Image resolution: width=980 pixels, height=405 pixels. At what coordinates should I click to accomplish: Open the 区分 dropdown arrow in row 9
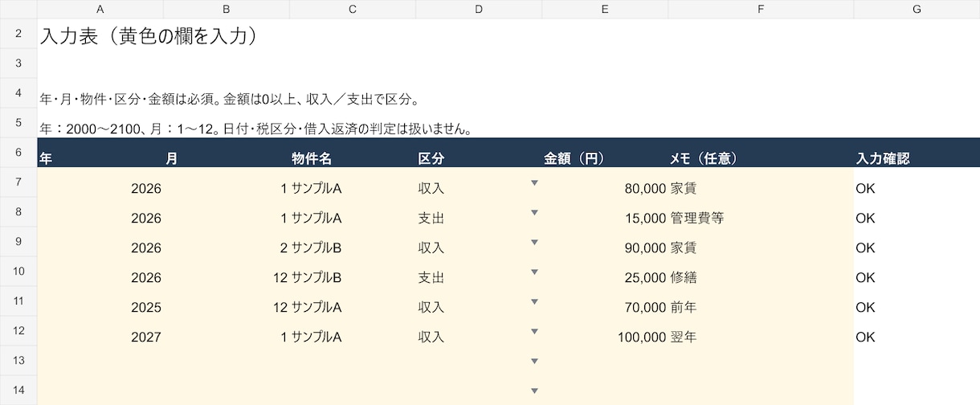534,243
